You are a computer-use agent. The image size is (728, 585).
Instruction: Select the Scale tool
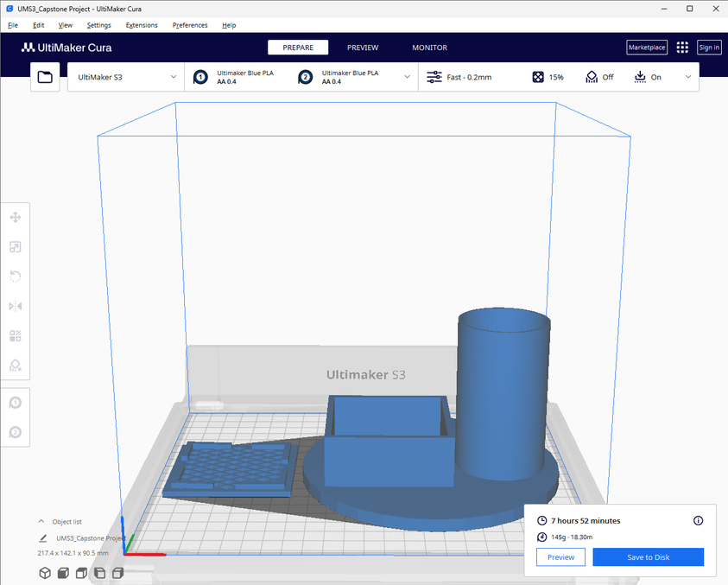(x=16, y=247)
